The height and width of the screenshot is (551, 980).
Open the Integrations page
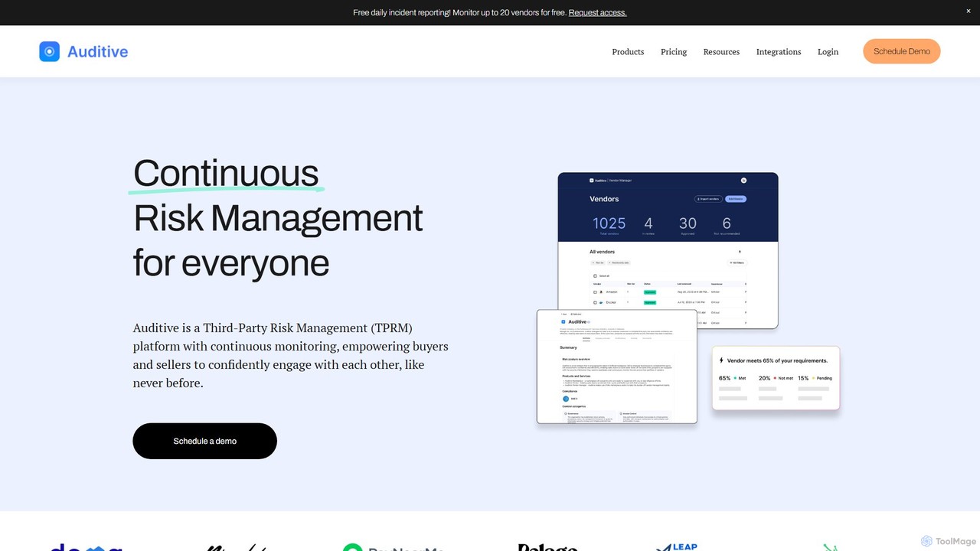pos(779,52)
